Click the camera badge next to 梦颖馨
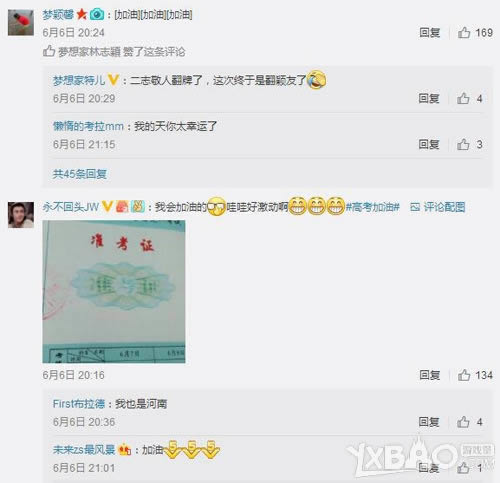The image size is (500, 483). [x=97, y=14]
